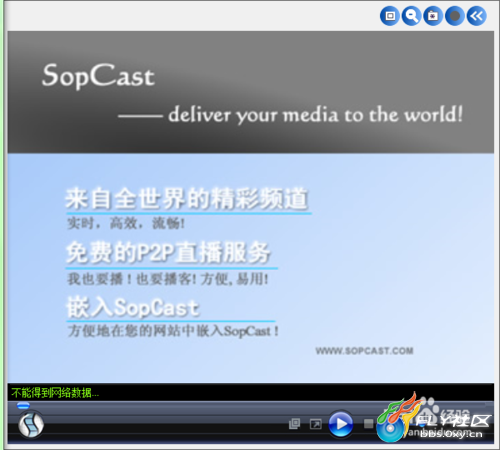Click the SopCast title in the banner
The width and height of the screenshot is (500, 450).
[98, 76]
